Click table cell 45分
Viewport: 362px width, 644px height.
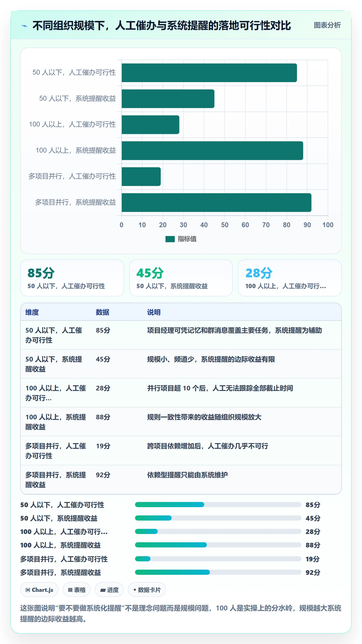tap(103, 359)
